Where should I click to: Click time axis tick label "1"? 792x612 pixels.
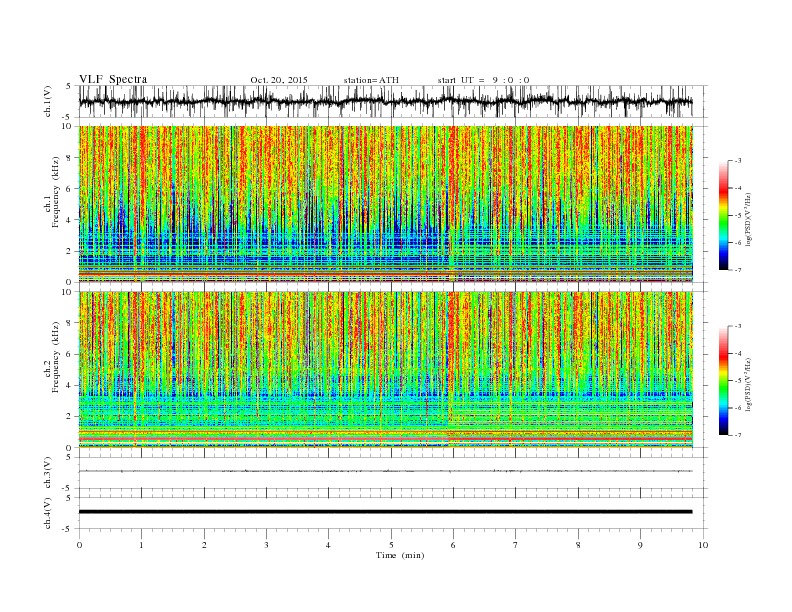pos(142,545)
